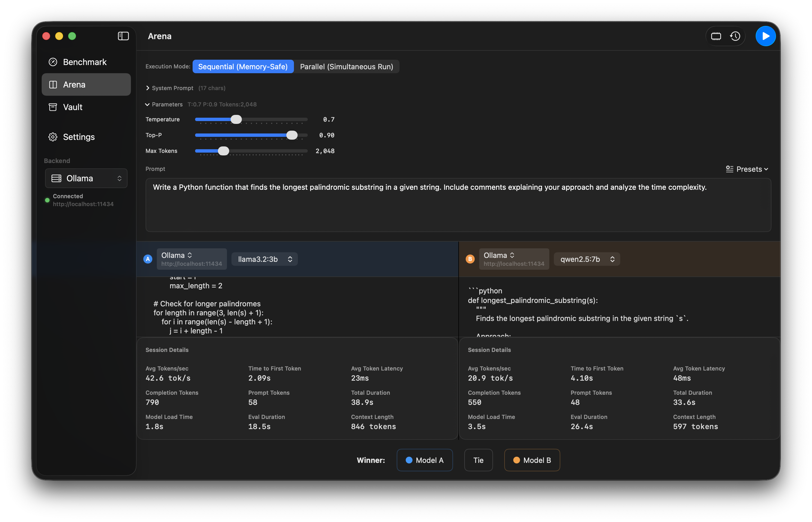
Task: Switch to Parallel (Simultaneous Run) mode
Action: [x=346, y=66]
